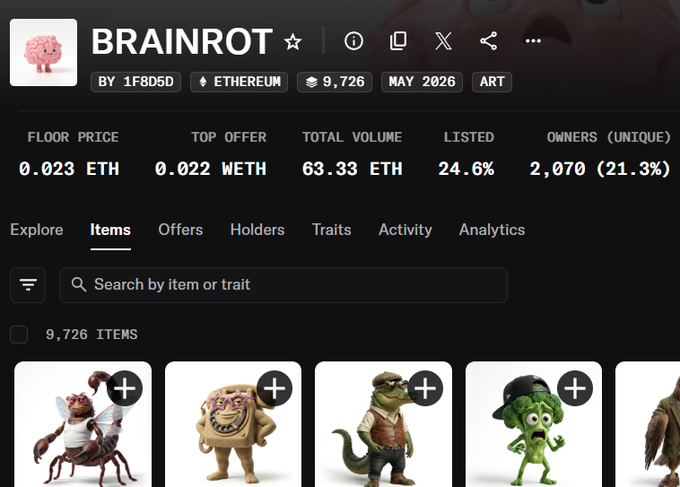
Task: Open the broccoli character item card
Action: coord(533,424)
